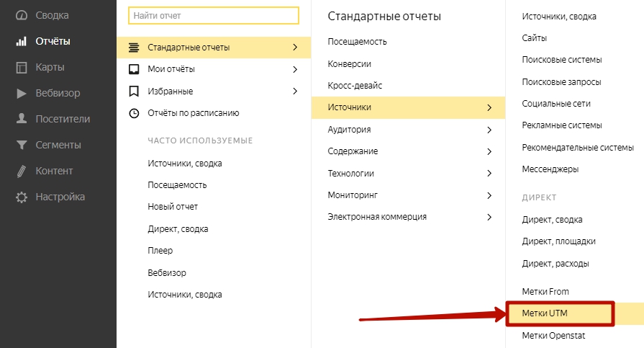Image resolution: width=644 pixels, height=348 pixels.
Task: Open the Конверсии report item
Action: 349,64
